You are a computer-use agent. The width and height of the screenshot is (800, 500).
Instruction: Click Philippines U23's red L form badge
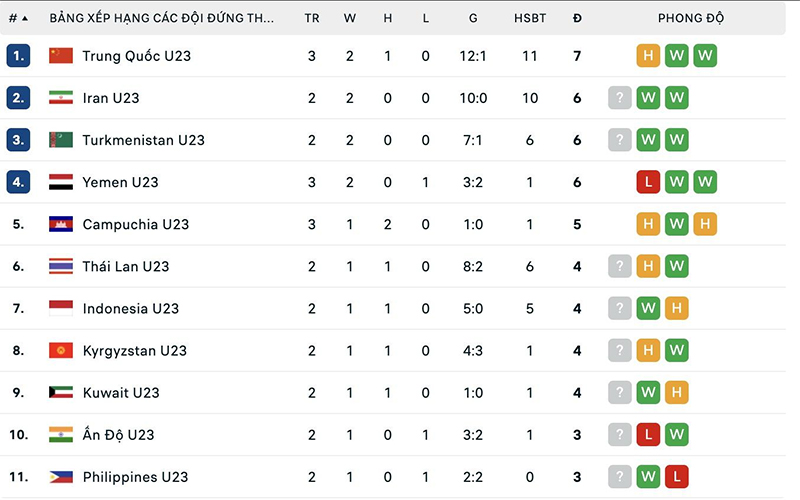click(677, 477)
